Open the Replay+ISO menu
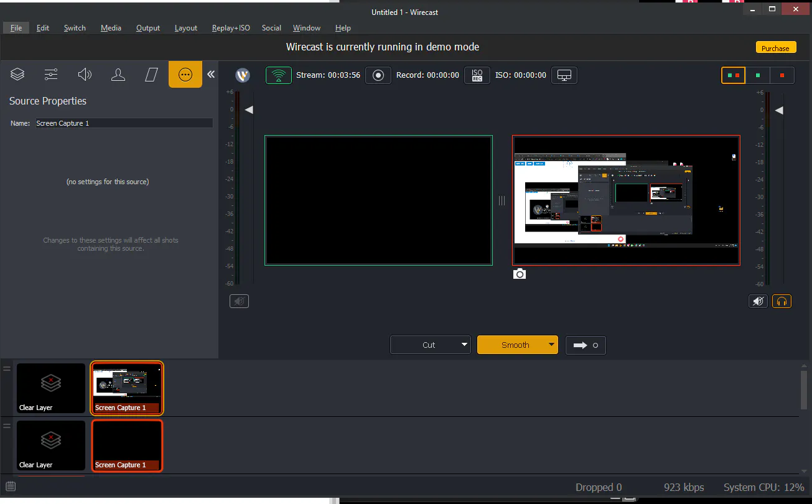This screenshot has height=504, width=812. click(x=231, y=28)
